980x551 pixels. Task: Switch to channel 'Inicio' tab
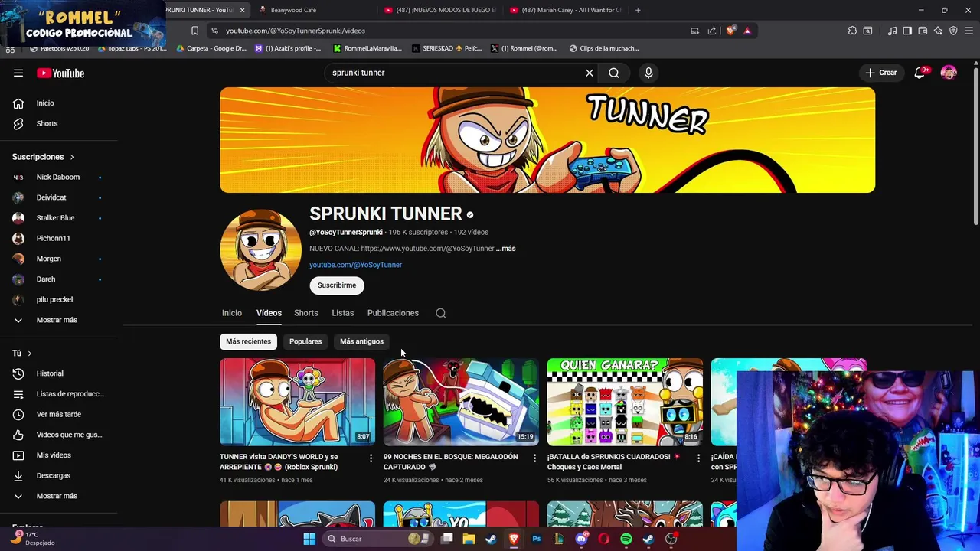click(x=232, y=313)
